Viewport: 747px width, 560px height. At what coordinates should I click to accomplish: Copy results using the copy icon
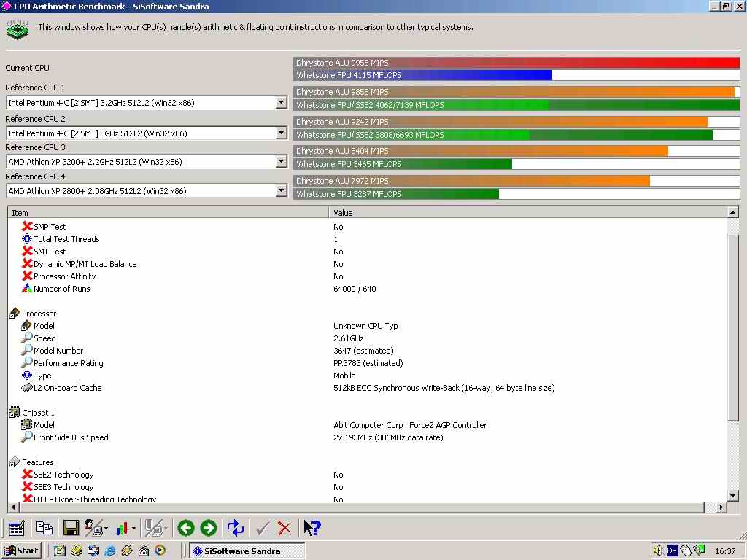tap(44, 528)
